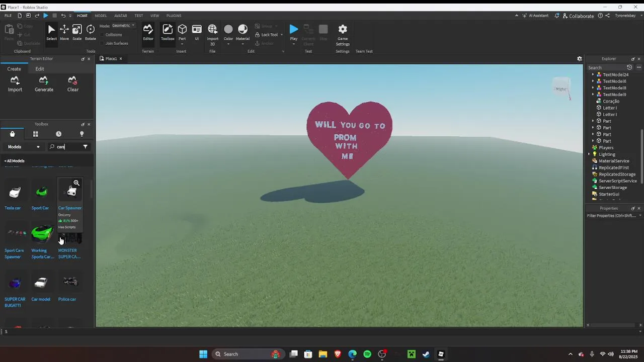This screenshot has width=644, height=362.
Task: Open Car Spawner model link
Action: [x=70, y=208]
